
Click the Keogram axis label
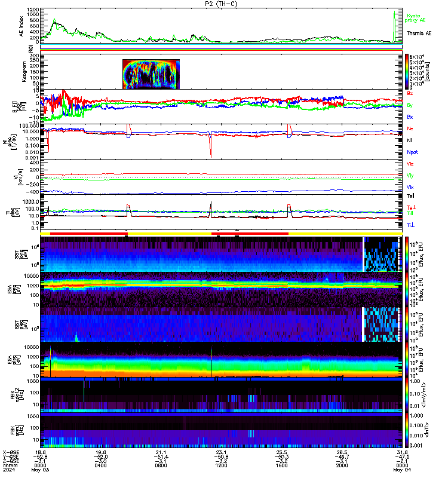click(x=24, y=72)
